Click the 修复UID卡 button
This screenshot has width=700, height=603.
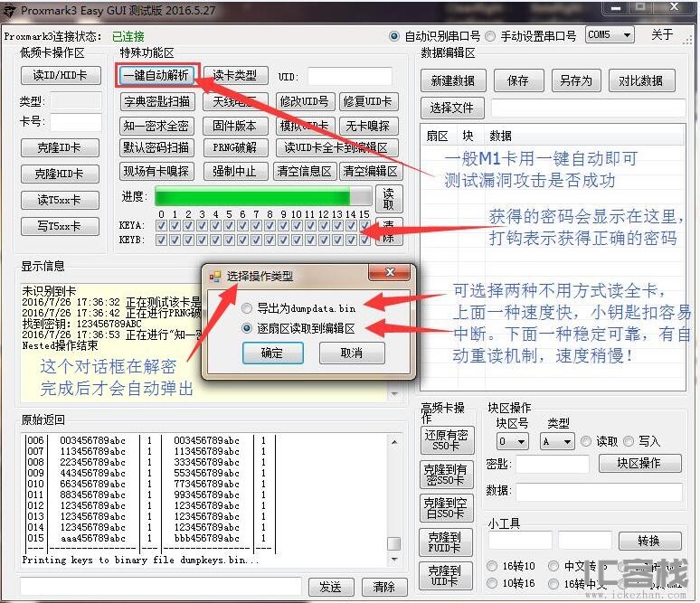click(368, 102)
